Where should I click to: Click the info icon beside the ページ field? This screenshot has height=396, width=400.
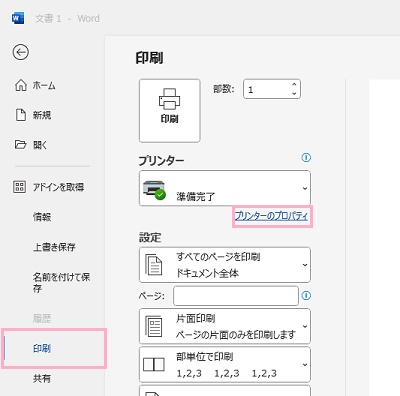click(x=306, y=295)
